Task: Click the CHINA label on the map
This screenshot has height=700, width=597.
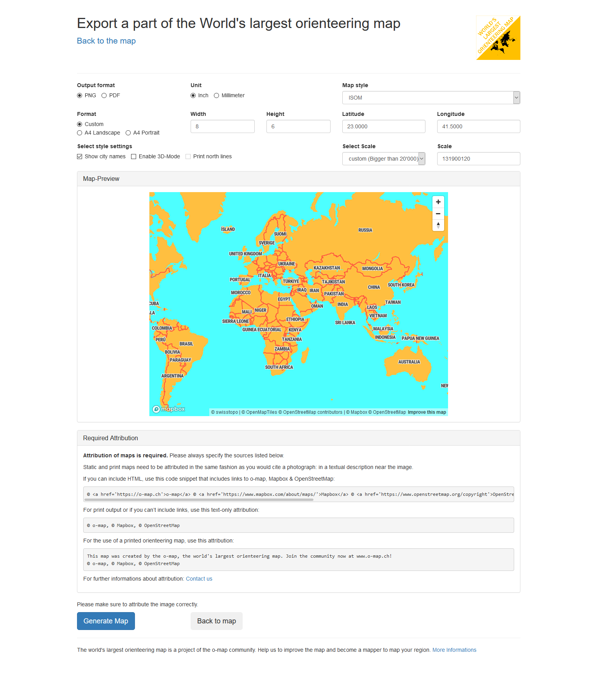Action: point(374,287)
